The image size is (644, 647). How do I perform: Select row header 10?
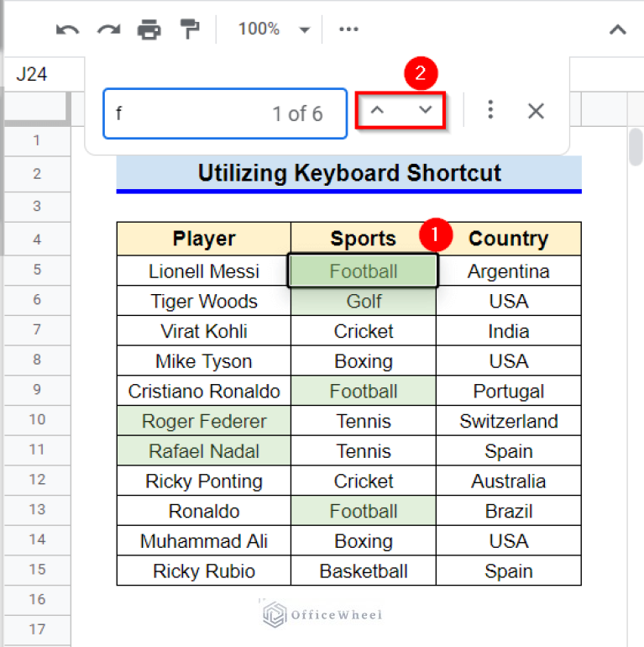(37, 419)
